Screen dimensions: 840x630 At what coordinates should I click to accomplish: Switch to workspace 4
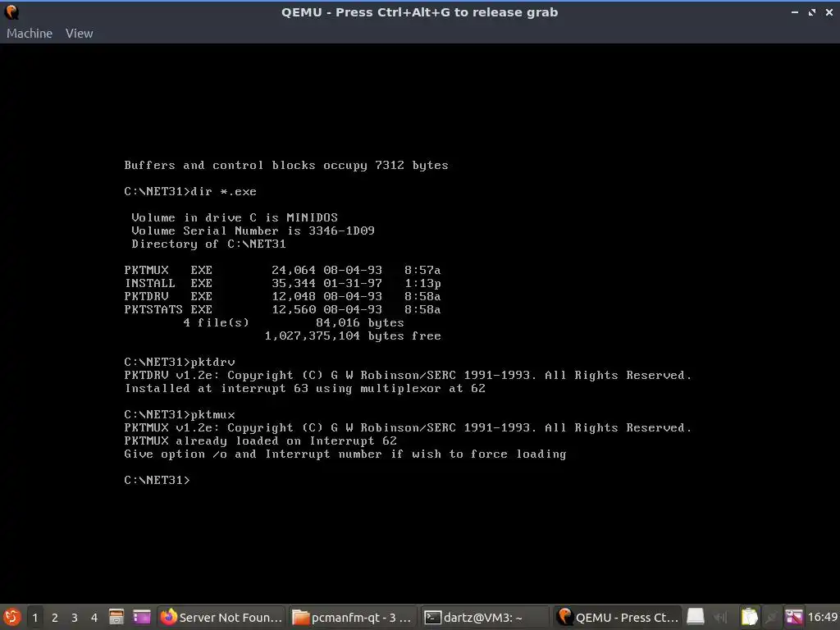[94, 618]
